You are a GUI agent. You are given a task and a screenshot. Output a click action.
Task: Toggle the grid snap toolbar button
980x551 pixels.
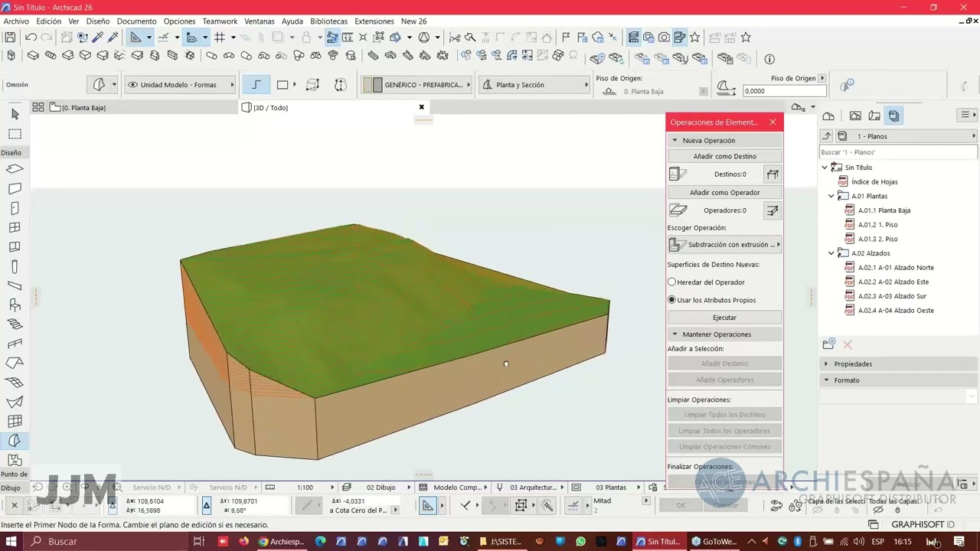point(220,37)
